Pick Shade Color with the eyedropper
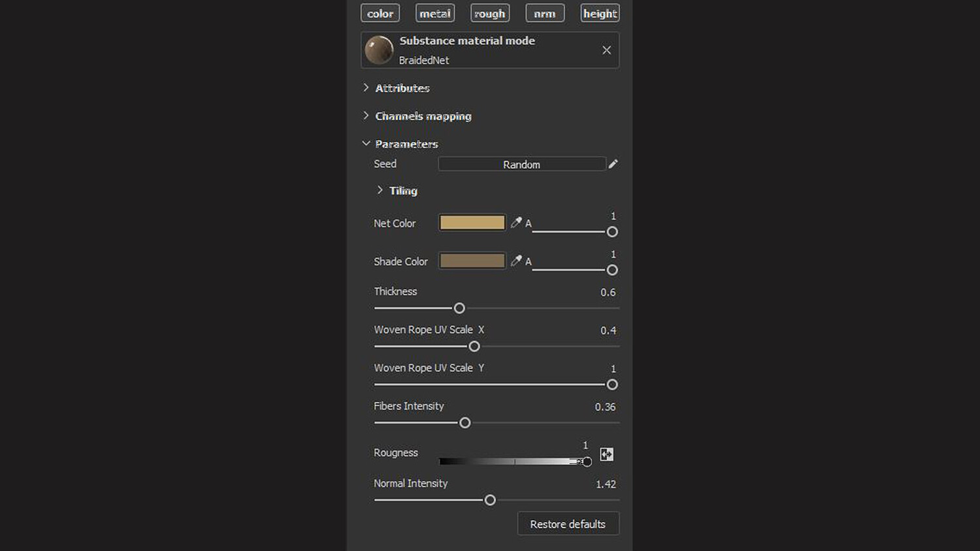This screenshot has height=551, width=980. click(x=516, y=261)
